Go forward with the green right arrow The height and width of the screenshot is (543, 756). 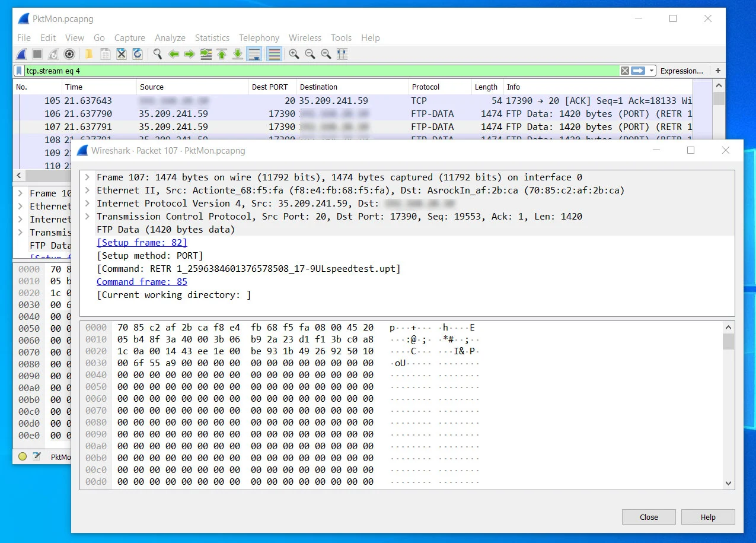tap(190, 54)
